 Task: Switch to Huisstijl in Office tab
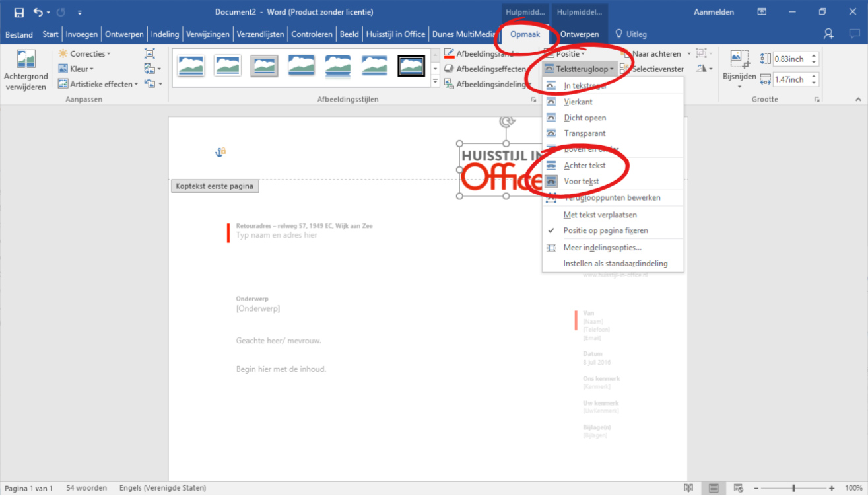pyautogui.click(x=395, y=34)
